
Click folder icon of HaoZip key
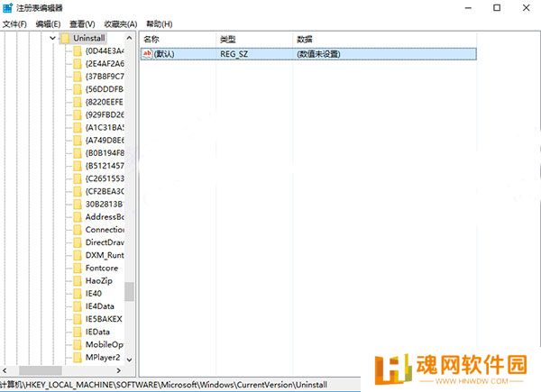pos(78,280)
